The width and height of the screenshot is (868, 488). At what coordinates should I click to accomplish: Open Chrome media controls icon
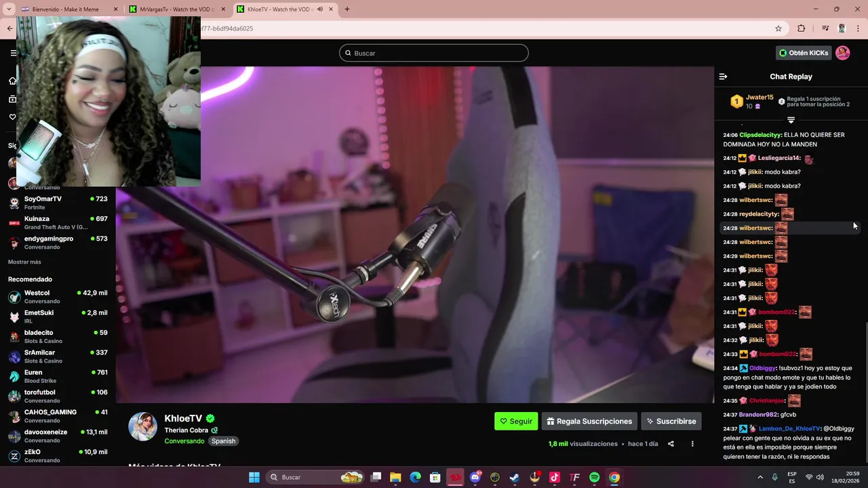[825, 28]
